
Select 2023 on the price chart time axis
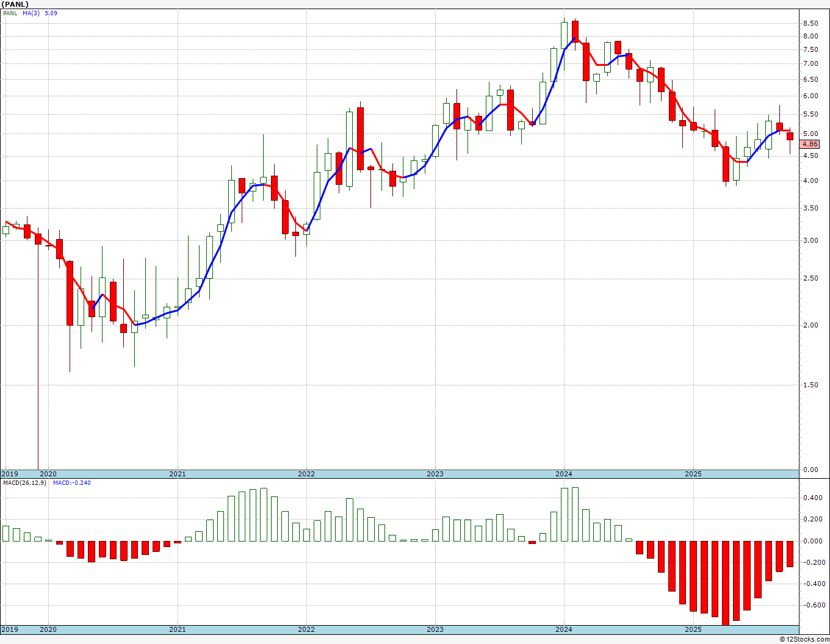point(435,474)
